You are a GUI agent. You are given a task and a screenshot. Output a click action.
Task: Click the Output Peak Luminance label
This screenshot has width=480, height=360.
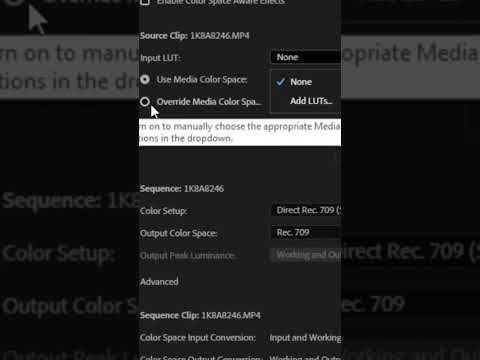[x=188, y=256]
